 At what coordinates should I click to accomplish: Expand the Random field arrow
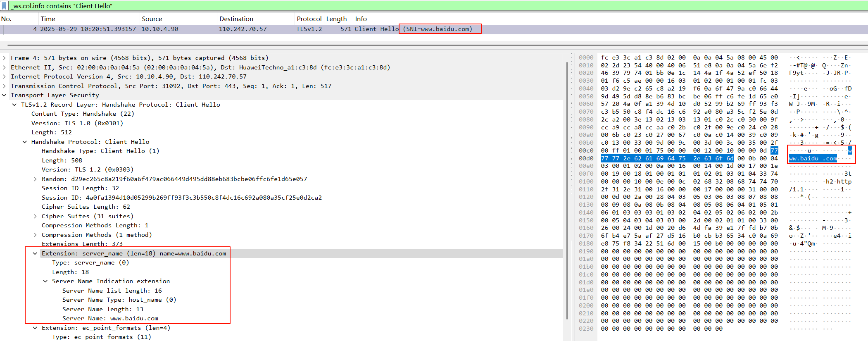pos(35,179)
